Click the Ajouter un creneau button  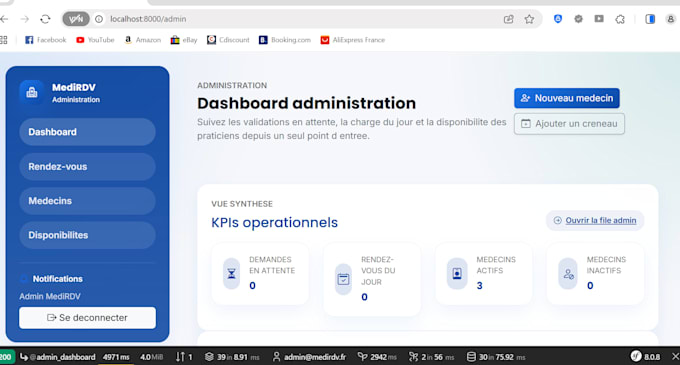tap(569, 124)
